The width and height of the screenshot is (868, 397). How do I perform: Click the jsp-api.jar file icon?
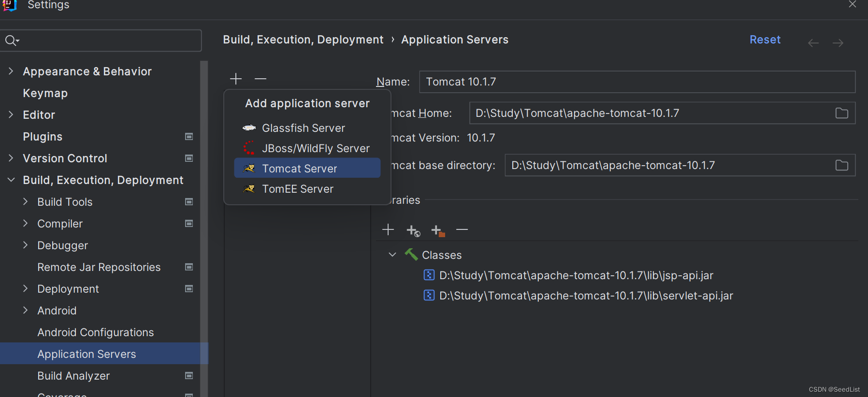coord(429,275)
